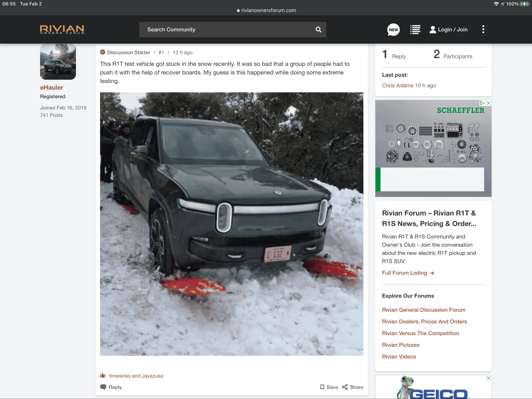
Task: Click the Share button label
Action: 356,387
